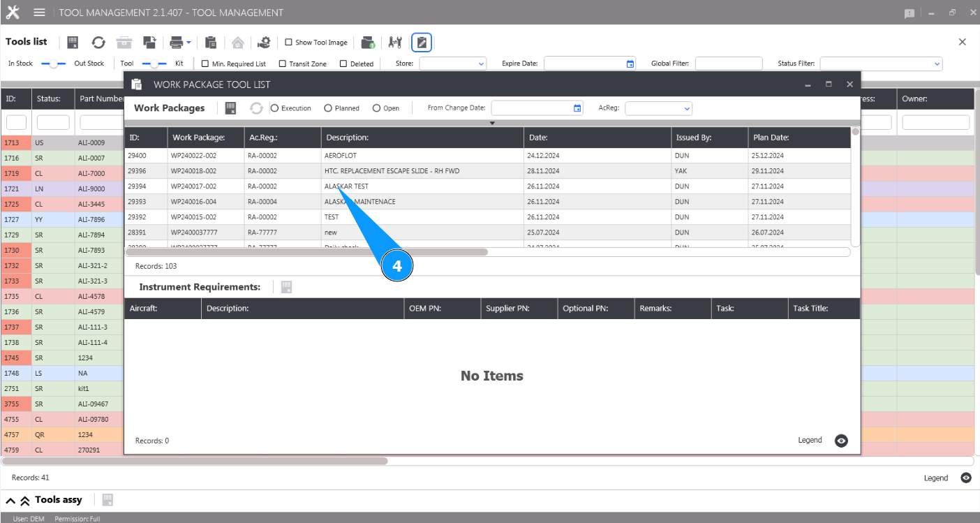Click the Issued By column header
The height and width of the screenshot is (523, 980).
coord(708,138)
